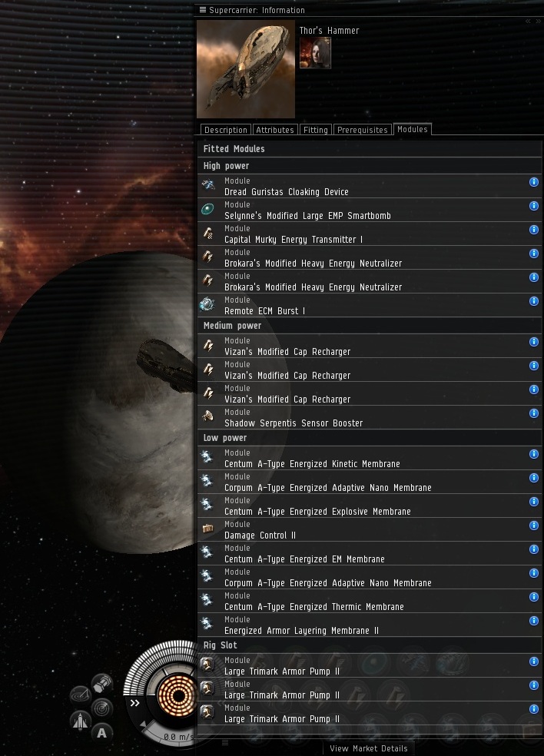This screenshot has height=756, width=544.
Task: Select the Damage Control II text
Action: click(x=260, y=535)
